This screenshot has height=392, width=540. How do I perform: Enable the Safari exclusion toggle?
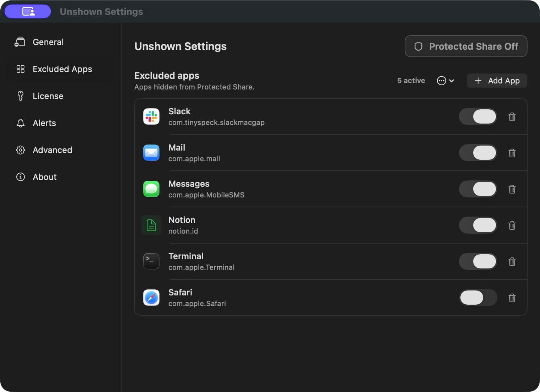pyautogui.click(x=478, y=298)
